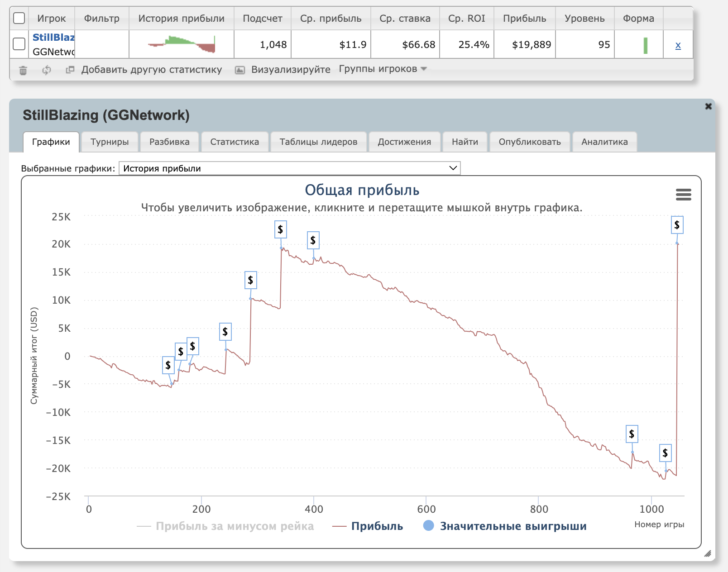Open the Выбранные графики dropdown

(x=289, y=168)
